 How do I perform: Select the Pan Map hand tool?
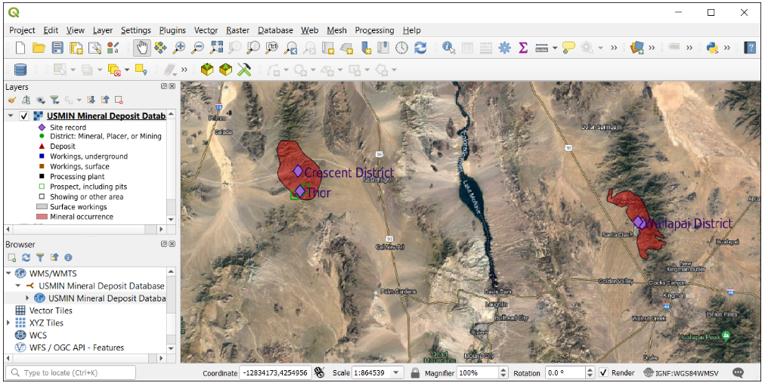[x=142, y=48]
